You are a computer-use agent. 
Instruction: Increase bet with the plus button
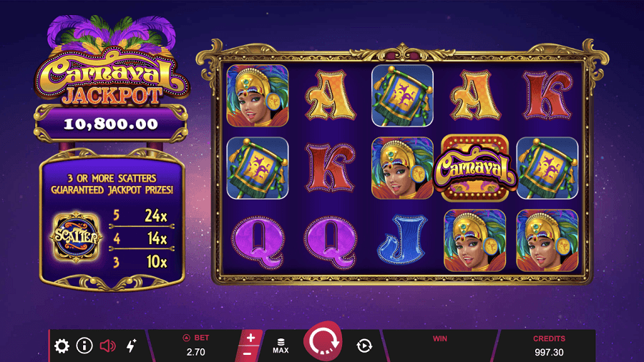pyautogui.click(x=250, y=338)
